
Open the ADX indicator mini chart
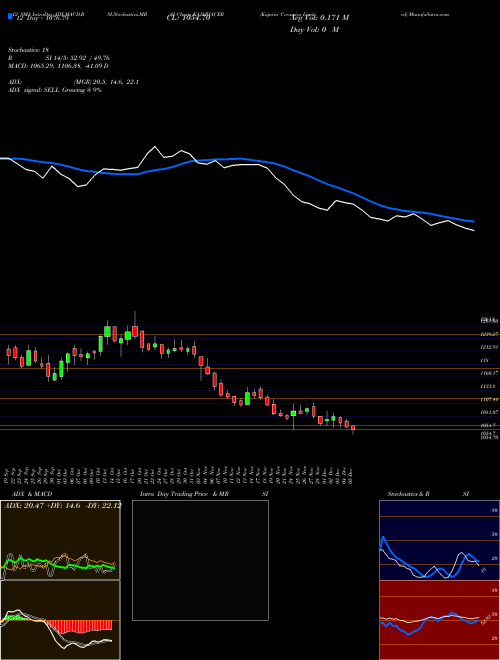click(61, 540)
